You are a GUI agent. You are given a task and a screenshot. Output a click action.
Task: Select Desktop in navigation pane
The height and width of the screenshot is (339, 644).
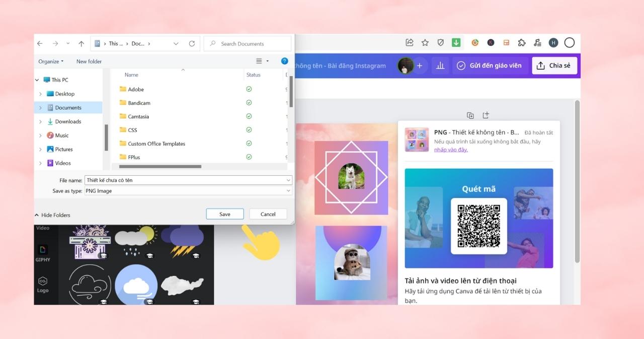60,94
